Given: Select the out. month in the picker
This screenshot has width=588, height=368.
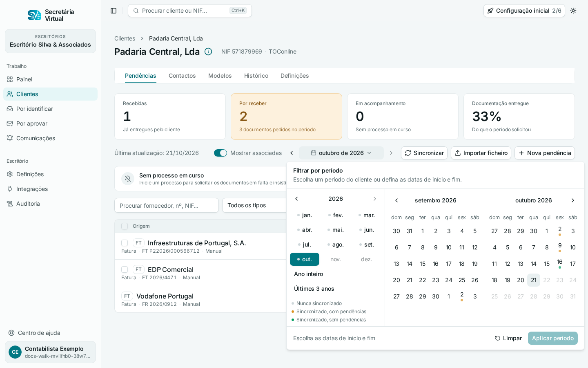Looking at the screenshot, I should coord(305,259).
